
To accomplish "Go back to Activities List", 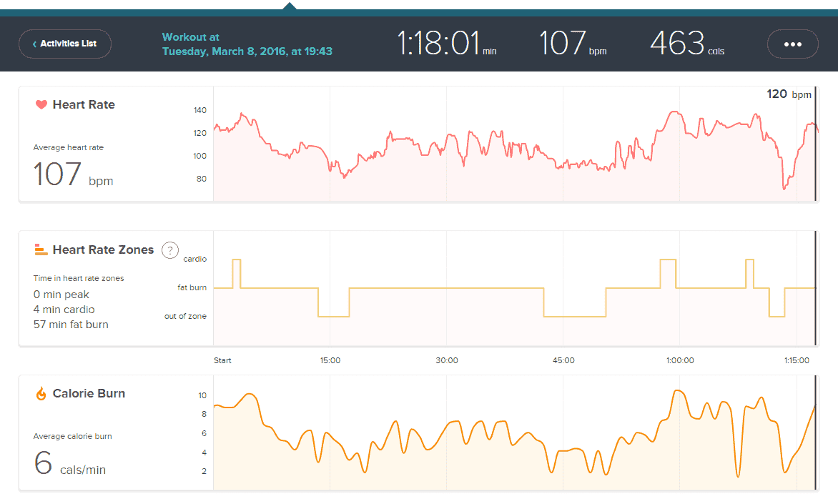I will (x=65, y=44).
